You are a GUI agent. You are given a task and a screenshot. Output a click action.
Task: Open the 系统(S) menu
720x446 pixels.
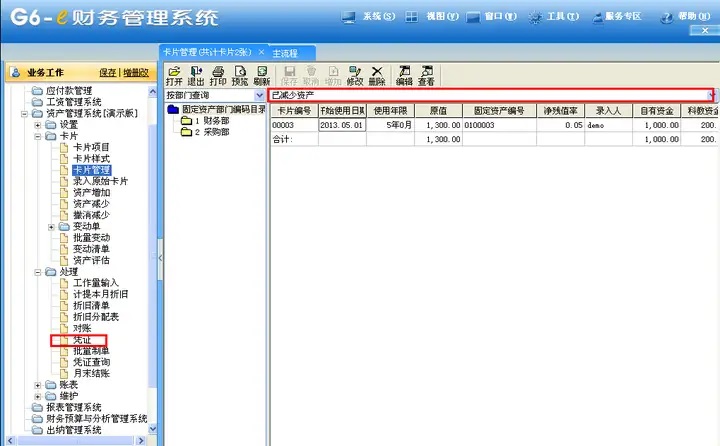coord(378,17)
